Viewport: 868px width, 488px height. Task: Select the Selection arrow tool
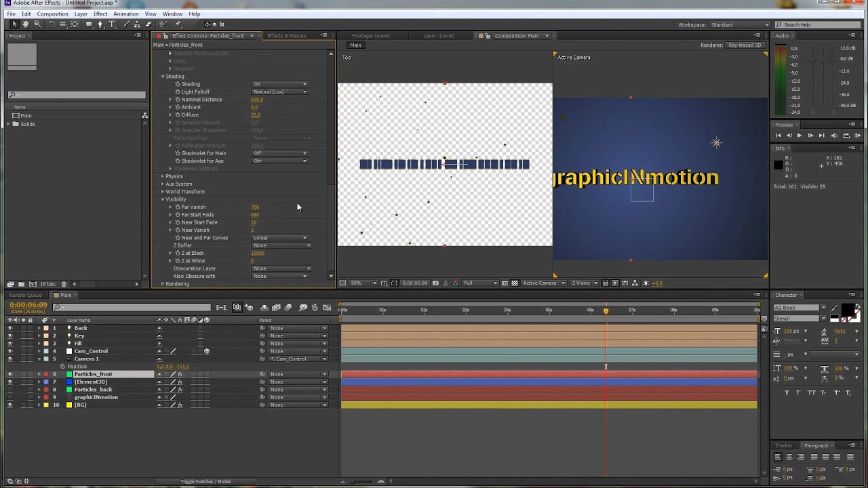click(x=14, y=24)
